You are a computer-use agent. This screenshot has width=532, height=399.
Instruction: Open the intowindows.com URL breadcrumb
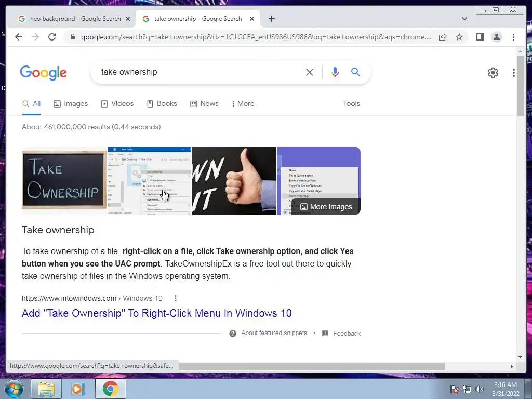(92, 298)
